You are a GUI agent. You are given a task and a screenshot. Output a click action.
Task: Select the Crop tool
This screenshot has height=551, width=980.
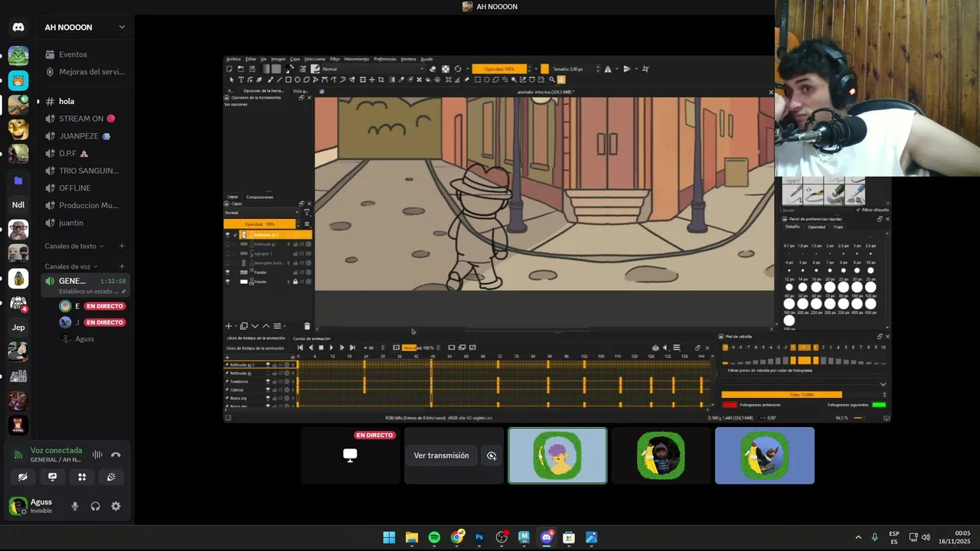(381, 80)
